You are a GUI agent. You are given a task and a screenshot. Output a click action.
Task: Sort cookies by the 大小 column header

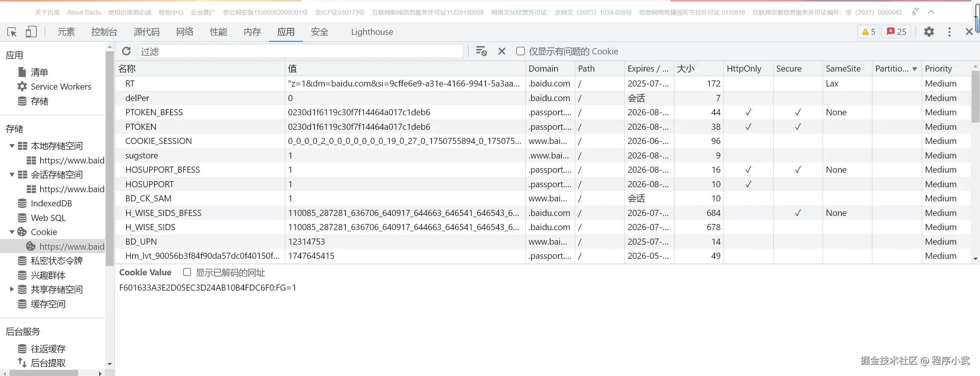coord(699,69)
